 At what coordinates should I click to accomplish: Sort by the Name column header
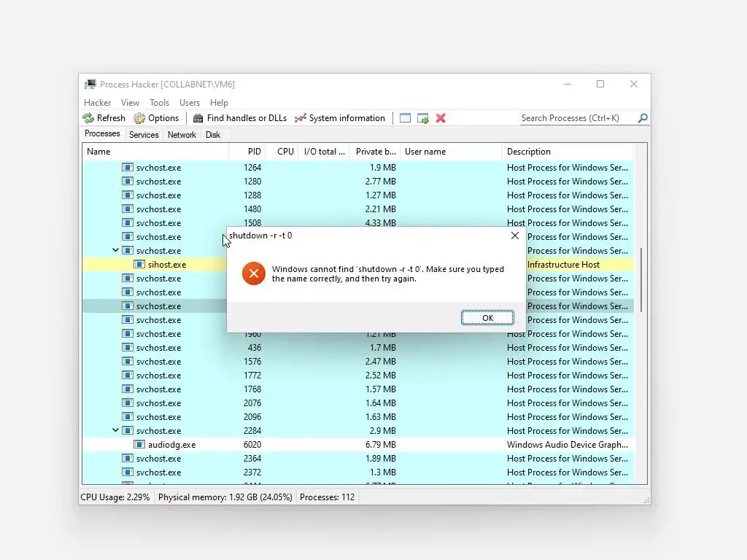click(x=155, y=152)
